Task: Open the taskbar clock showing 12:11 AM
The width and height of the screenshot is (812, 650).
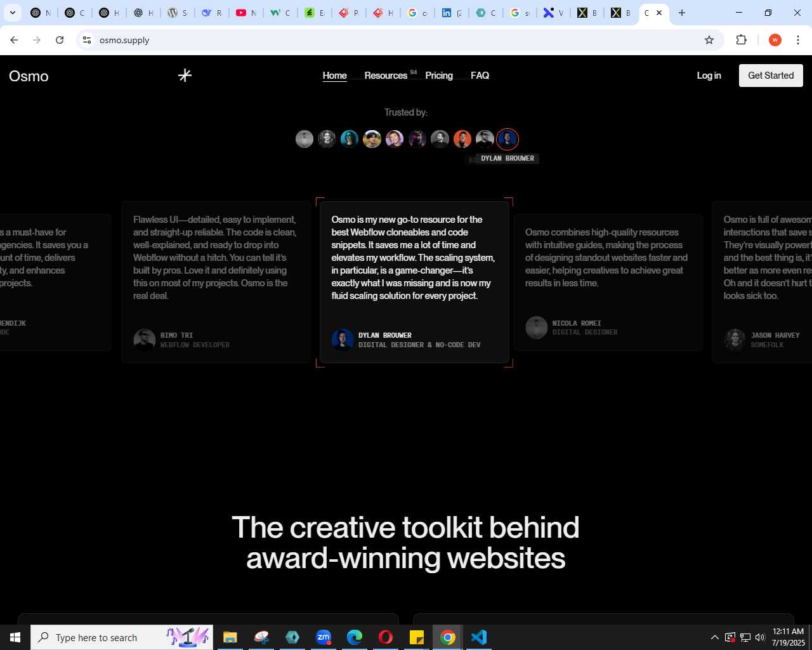Action: (789, 637)
